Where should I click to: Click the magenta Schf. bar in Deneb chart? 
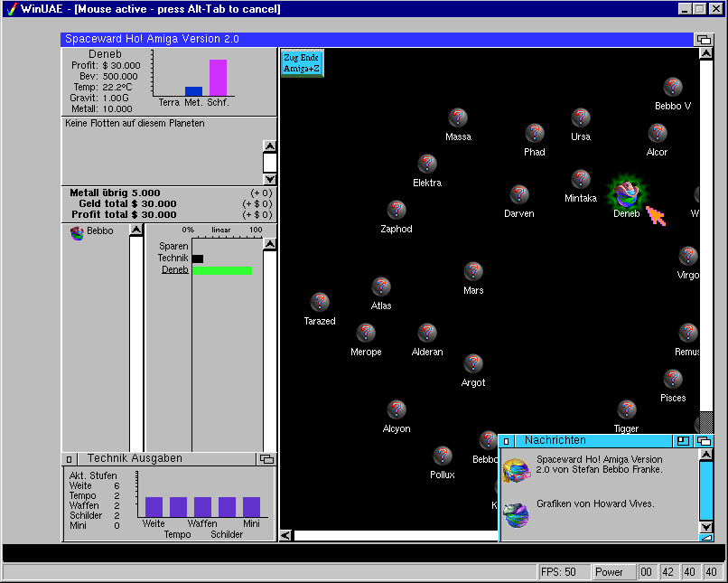[218, 78]
